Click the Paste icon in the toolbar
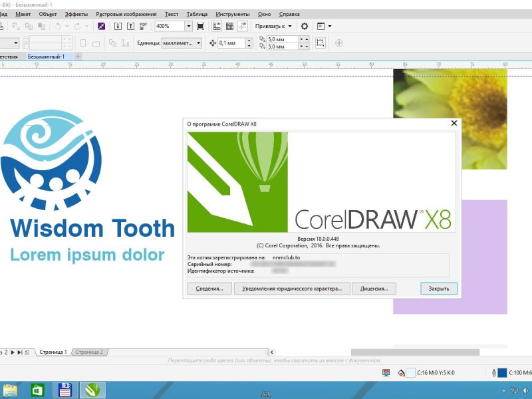The height and width of the screenshot is (399, 532). pos(42,26)
